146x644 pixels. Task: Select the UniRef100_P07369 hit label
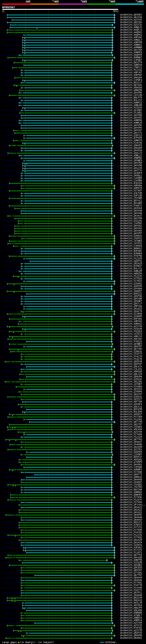click(x=131, y=417)
